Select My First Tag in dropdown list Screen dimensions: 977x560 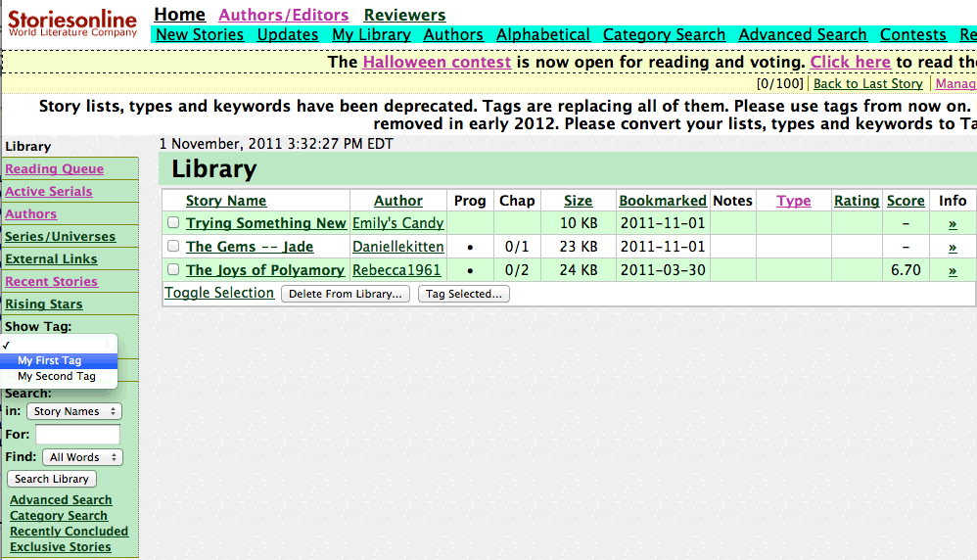click(x=59, y=360)
